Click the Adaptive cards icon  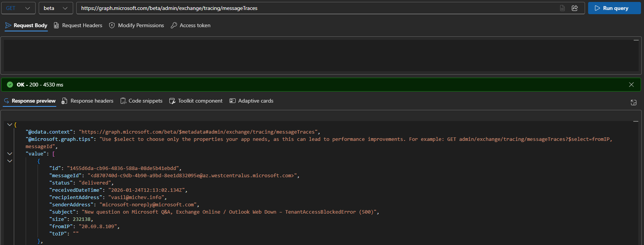(233, 101)
